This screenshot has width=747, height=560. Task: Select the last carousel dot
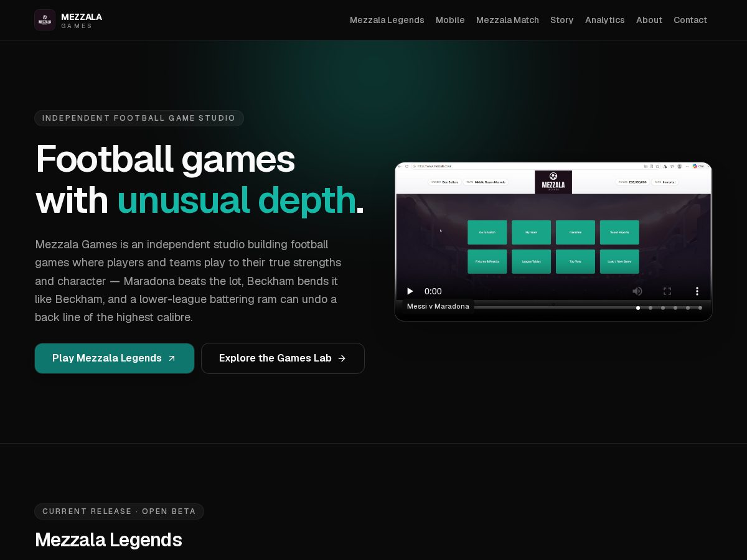tap(700, 308)
